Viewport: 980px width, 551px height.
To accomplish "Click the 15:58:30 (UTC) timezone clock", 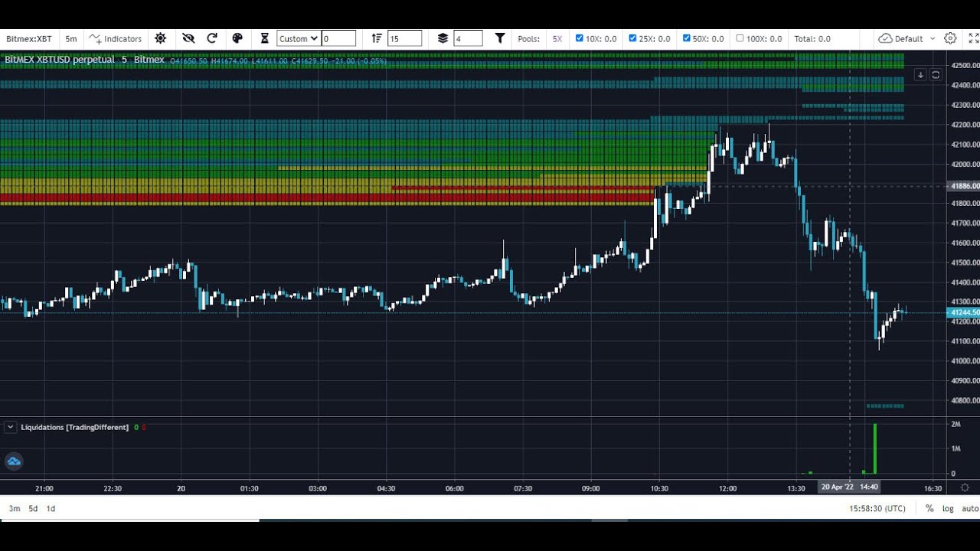I will (877, 508).
